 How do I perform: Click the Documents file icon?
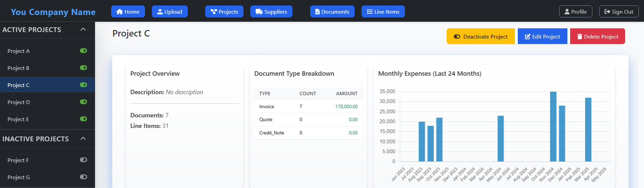[317, 12]
